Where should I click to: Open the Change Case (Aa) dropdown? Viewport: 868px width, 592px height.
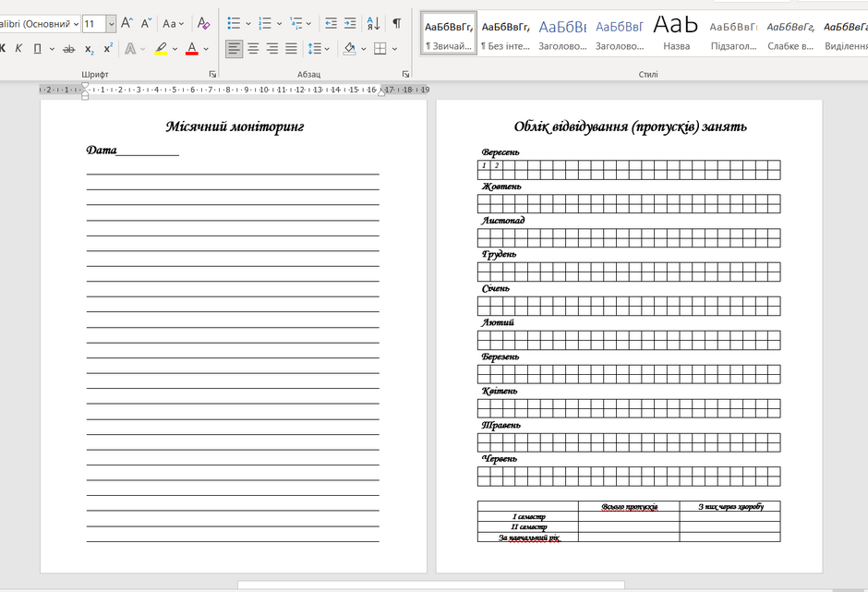[x=173, y=23]
